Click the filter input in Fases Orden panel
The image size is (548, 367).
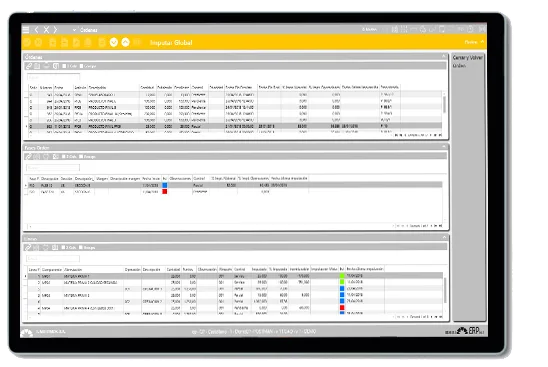click(x=53, y=168)
